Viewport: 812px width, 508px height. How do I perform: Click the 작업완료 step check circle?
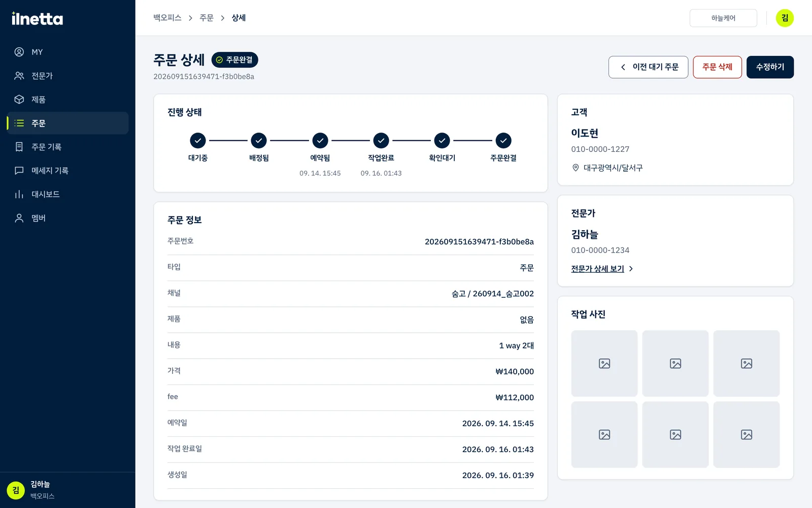381,140
